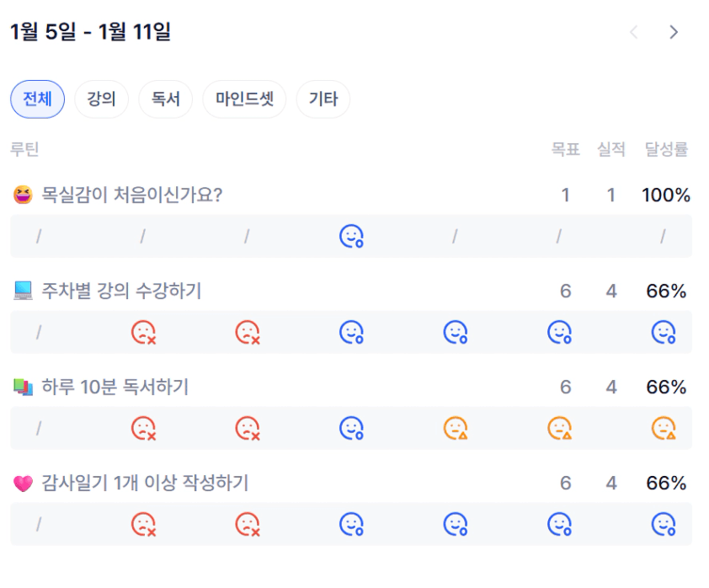Click first red sad face in 주차별 강의 수강하기 row
The image size is (709, 588).
pos(143,333)
